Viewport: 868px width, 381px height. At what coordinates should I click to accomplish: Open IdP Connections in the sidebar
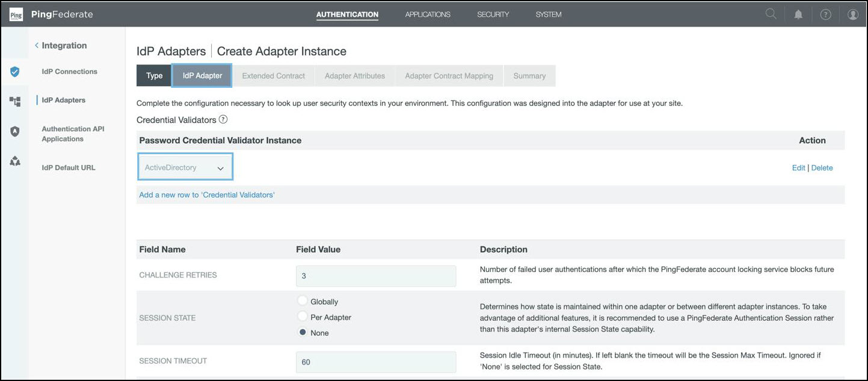click(69, 72)
